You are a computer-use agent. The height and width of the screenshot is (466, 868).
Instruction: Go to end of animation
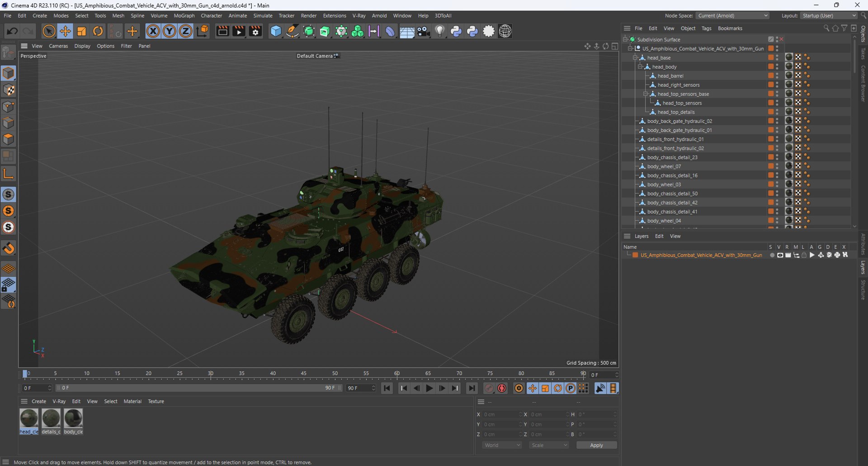tap(472, 388)
